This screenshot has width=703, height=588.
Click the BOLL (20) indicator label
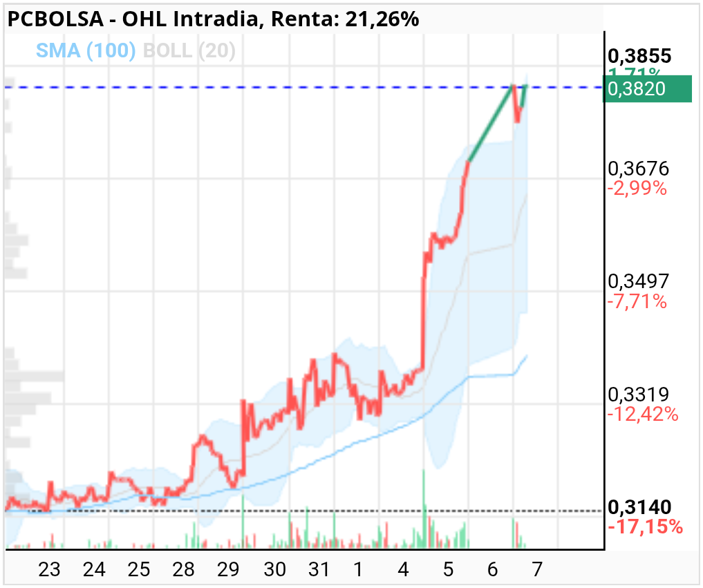189,50
